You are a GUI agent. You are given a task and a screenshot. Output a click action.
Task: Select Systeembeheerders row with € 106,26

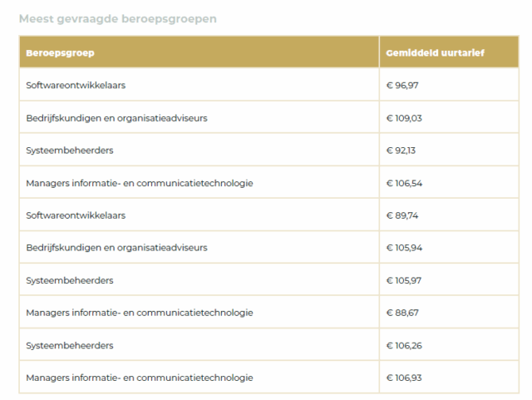(x=269, y=344)
